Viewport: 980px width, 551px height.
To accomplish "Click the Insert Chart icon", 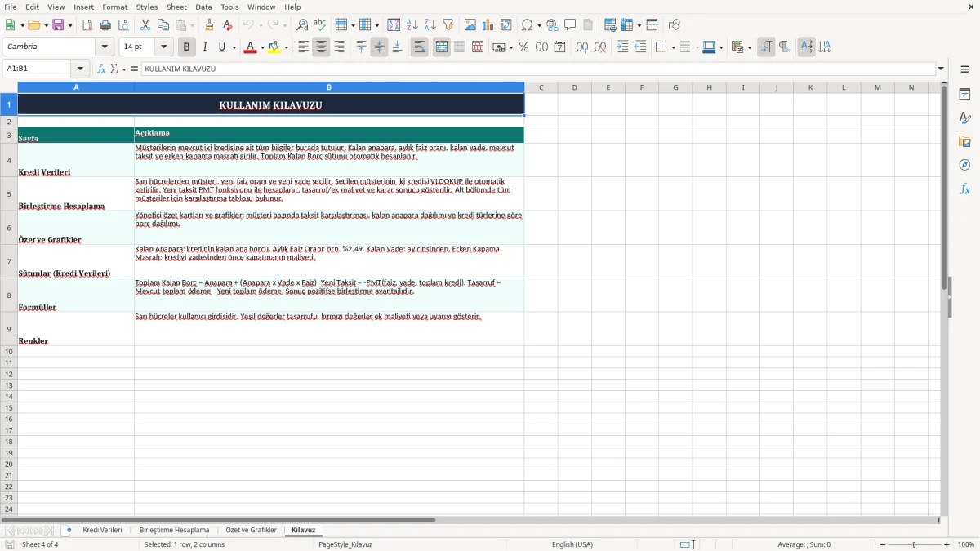I will [x=488, y=25].
